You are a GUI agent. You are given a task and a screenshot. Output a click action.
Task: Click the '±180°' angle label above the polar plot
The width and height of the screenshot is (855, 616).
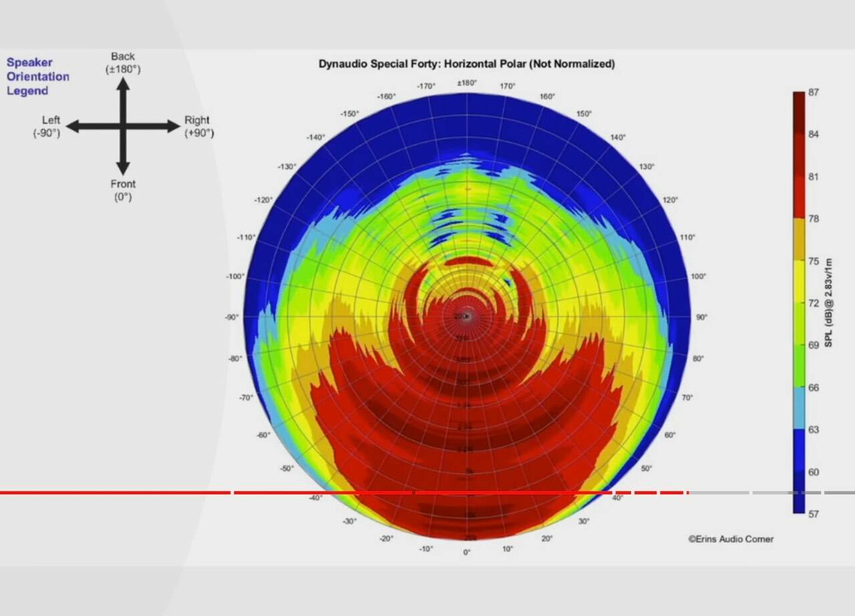(x=467, y=83)
